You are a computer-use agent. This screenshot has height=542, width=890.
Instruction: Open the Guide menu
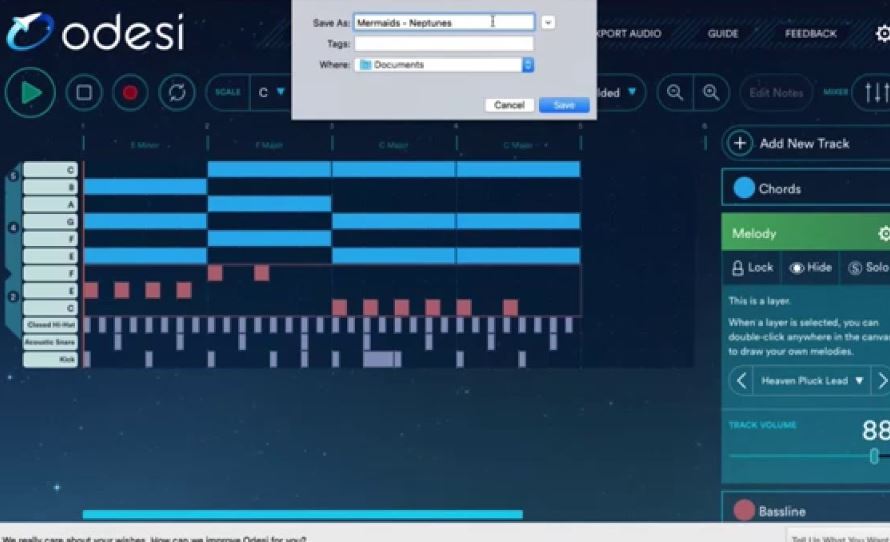point(723,33)
